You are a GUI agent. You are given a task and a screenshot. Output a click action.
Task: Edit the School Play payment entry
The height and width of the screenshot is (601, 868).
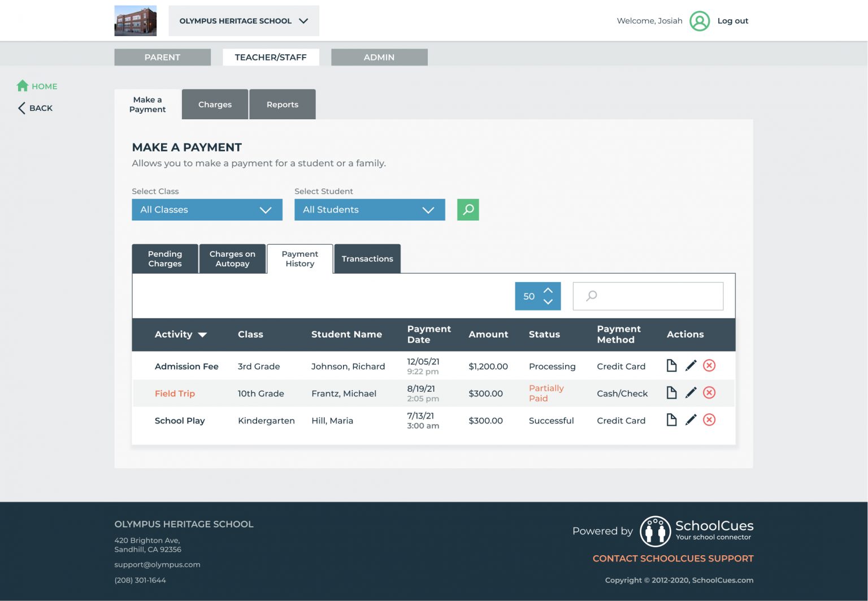(691, 420)
